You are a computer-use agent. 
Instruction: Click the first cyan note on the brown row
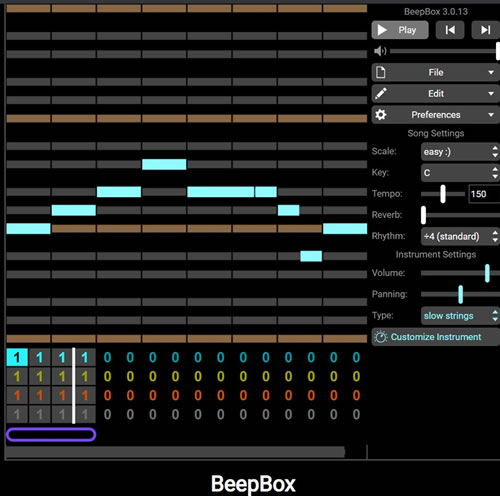[28, 229]
